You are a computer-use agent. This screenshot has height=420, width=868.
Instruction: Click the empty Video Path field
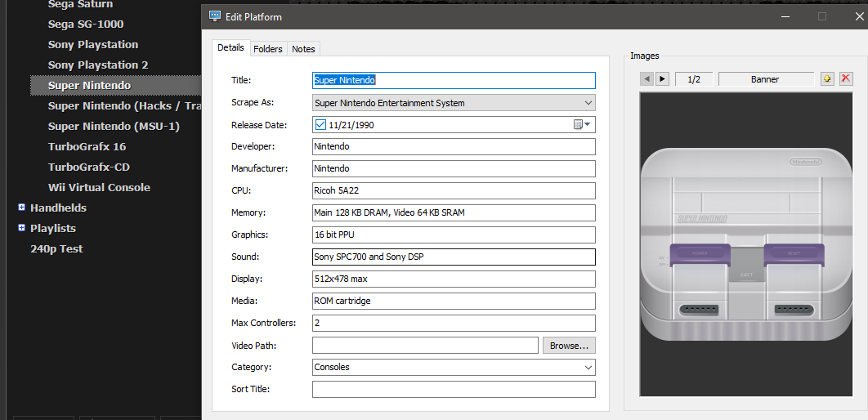tap(425, 346)
